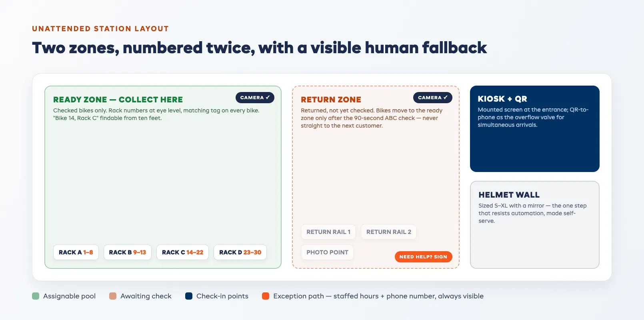Select the Photo Point chip
This screenshot has width=644, height=320.
[327, 252]
